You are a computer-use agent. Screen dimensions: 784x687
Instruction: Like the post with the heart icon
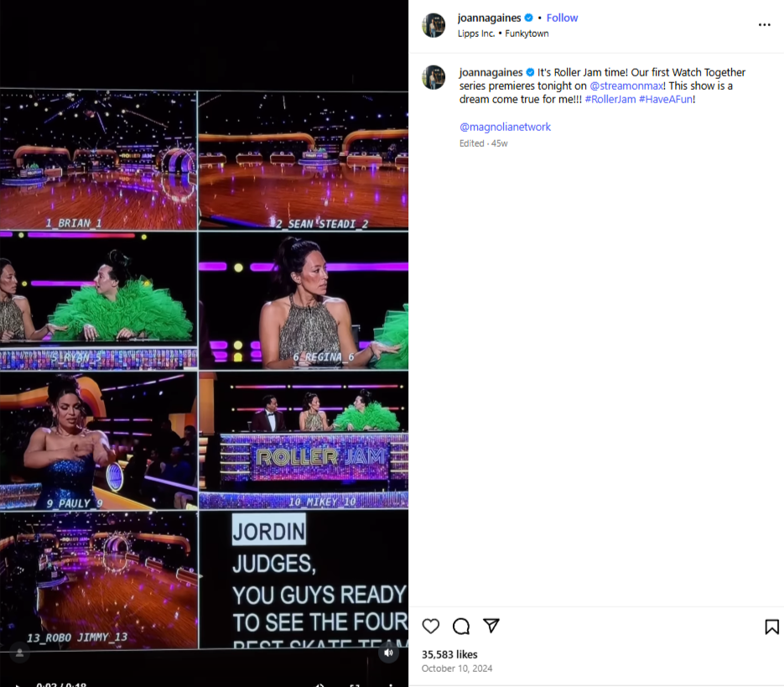click(430, 626)
